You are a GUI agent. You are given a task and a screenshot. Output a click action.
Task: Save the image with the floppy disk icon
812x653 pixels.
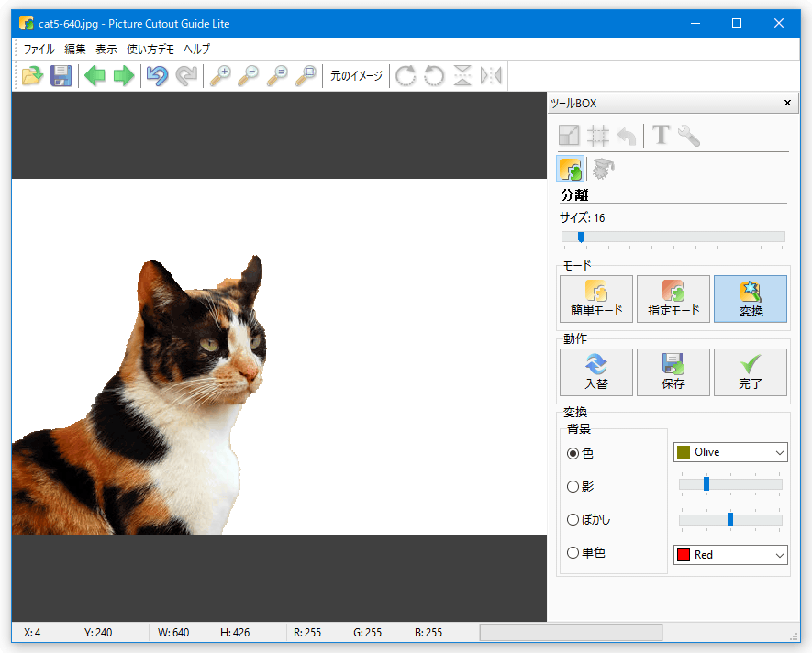coord(61,75)
